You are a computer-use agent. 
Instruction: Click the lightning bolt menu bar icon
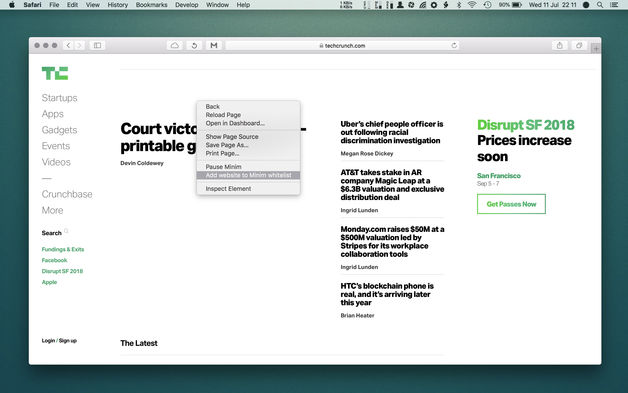(x=446, y=5)
